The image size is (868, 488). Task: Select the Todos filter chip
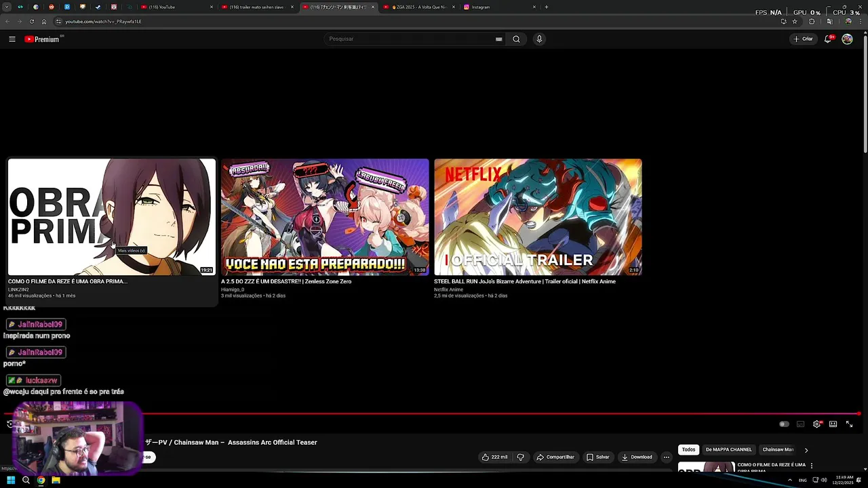(688, 450)
